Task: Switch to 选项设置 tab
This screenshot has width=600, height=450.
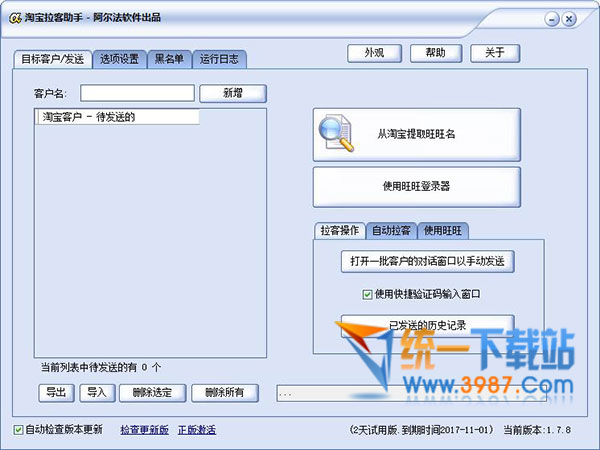Action: 119,59
